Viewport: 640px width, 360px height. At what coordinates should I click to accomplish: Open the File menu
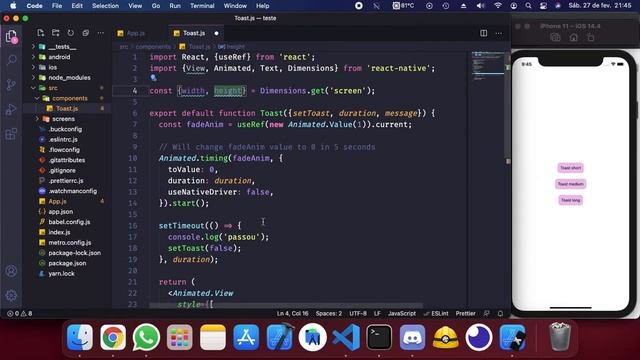[57, 6]
